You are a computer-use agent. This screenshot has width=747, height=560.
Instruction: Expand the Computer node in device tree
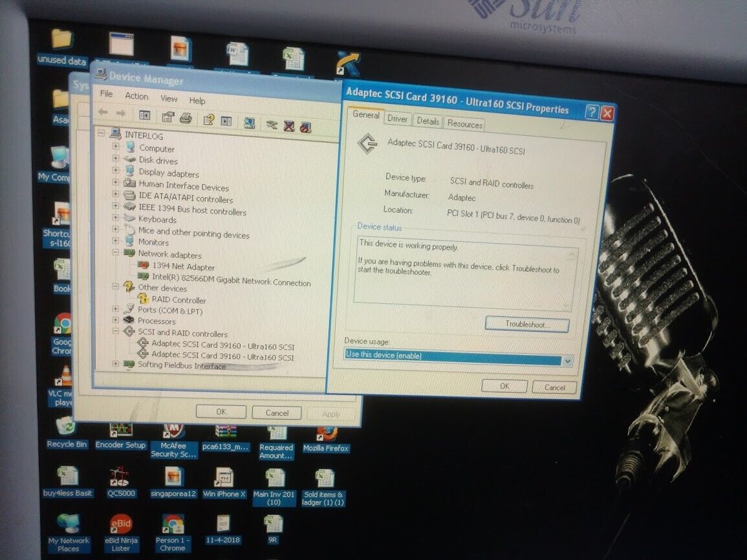click(x=116, y=145)
